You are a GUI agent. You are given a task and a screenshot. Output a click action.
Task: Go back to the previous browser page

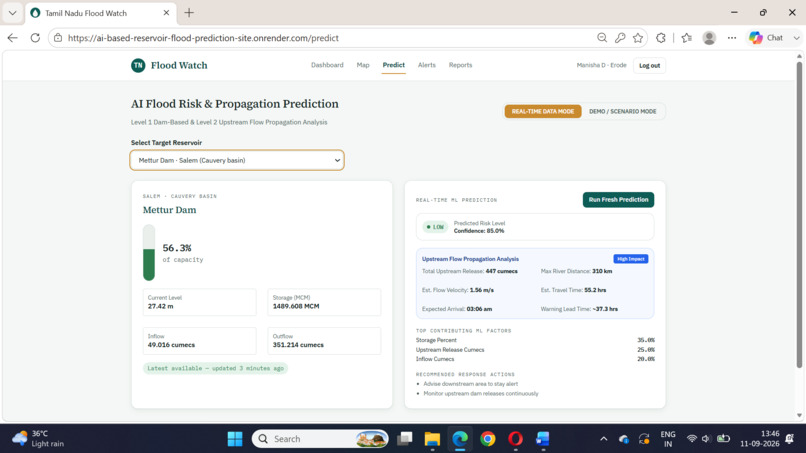pyautogui.click(x=13, y=38)
